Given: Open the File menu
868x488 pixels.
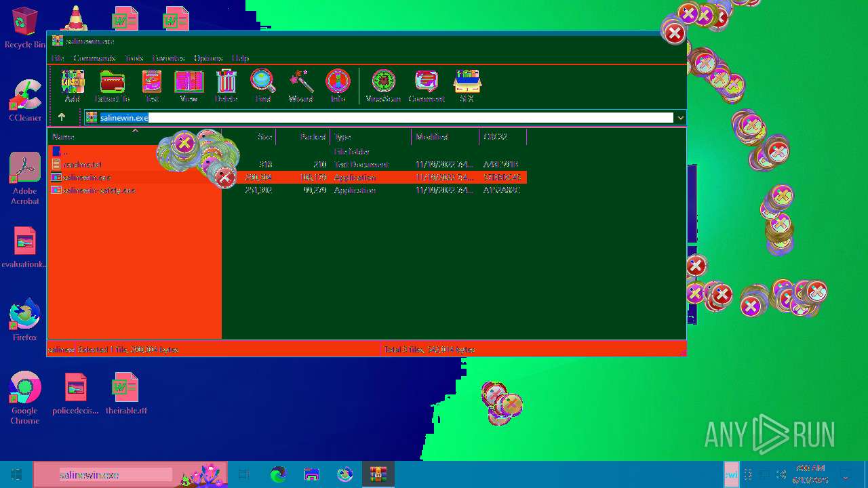Looking at the screenshot, I should 58,58.
